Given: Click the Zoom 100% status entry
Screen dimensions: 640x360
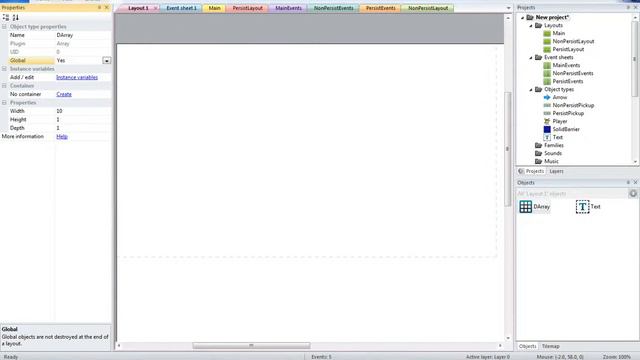Looking at the screenshot, I should pyautogui.click(x=617, y=357).
